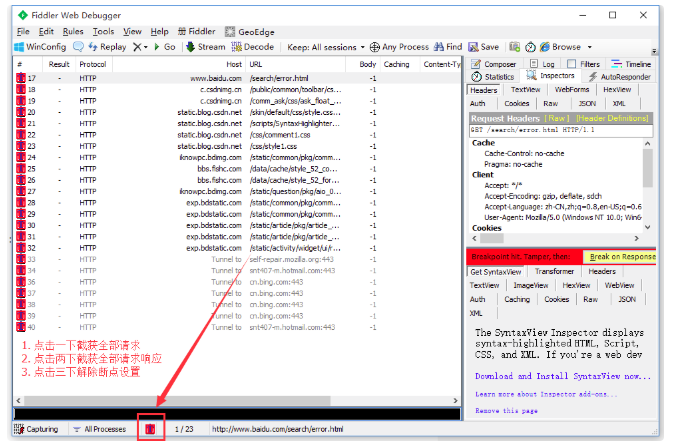Expand the Browse dropdown arrow
The width and height of the screenshot is (673, 445).
pyautogui.click(x=590, y=47)
